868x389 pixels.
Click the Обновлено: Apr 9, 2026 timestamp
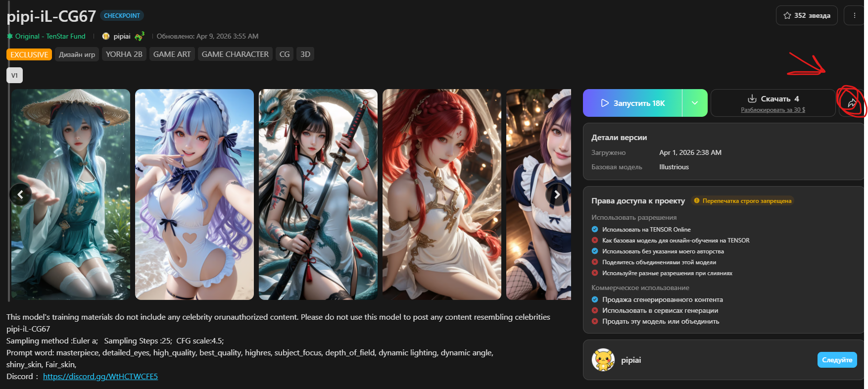[x=207, y=36]
